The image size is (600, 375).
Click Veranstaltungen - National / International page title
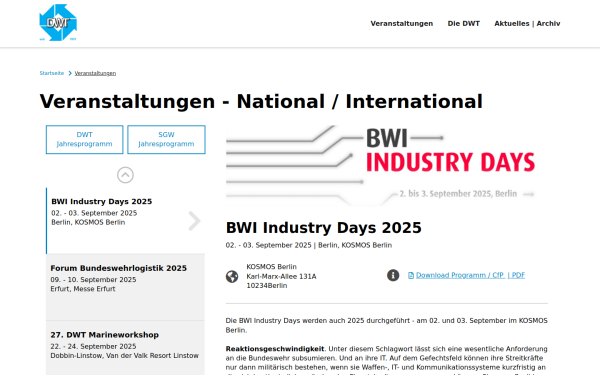(261, 101)
